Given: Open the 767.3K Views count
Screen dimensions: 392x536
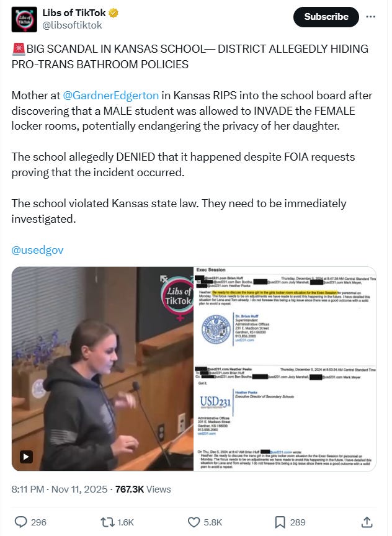Looking at the screenshot, I should point(143,489).
